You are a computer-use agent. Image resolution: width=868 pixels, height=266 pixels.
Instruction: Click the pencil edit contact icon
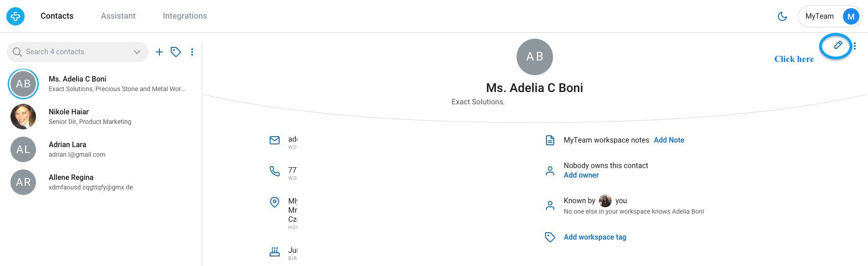click(838, 45)
